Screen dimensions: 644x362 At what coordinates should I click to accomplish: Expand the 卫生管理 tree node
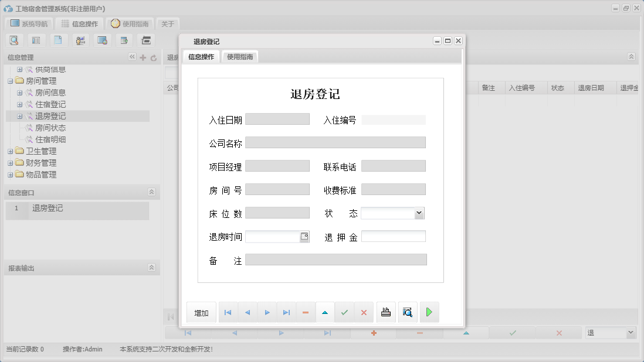(x=10, y=151)
